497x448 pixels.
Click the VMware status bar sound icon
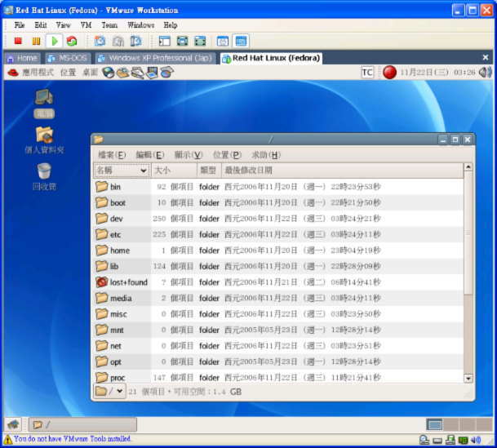[476, 440]
